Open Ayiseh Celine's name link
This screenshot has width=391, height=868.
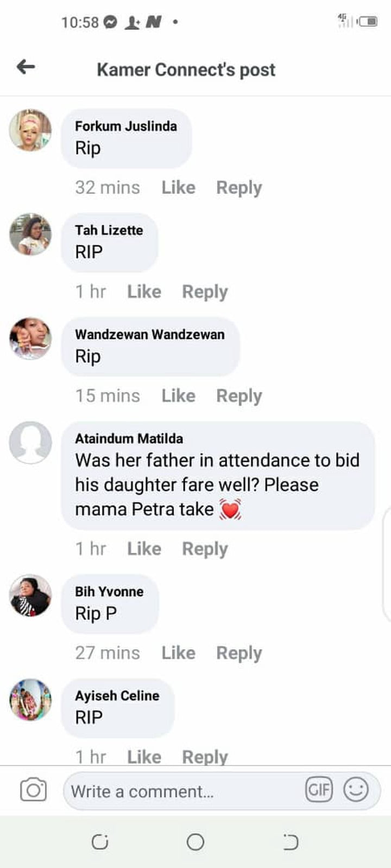[x=117, y=695]
